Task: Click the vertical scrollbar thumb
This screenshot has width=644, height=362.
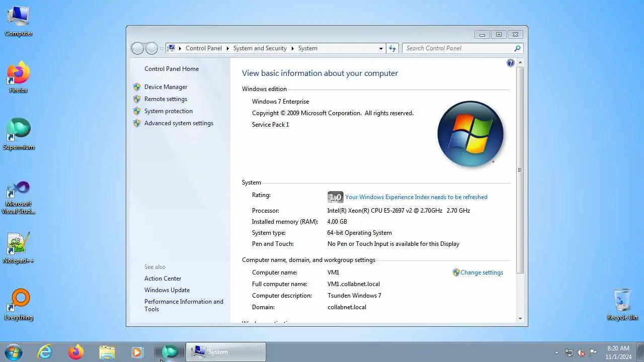Action: pos(520,170)
